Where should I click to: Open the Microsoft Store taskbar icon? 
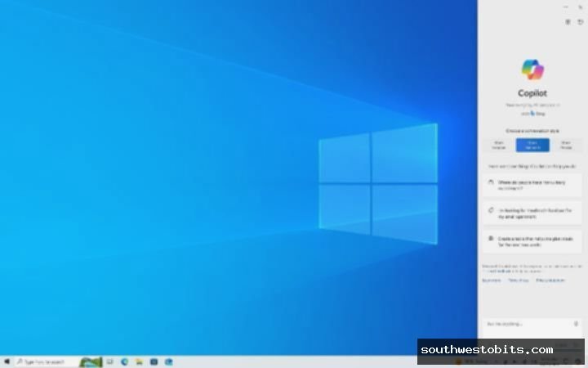pyautogui.click(x=154, y=362)
